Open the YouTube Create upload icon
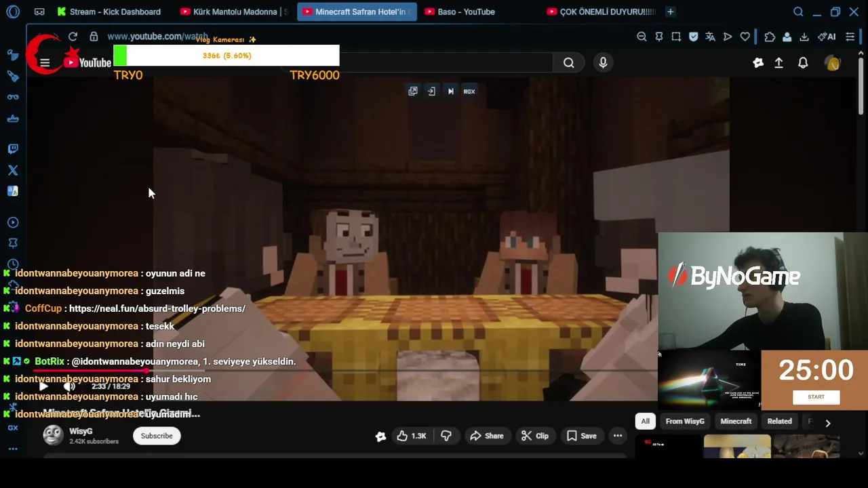The height and width of the screenshot is (488, 868). coord(778,63)
